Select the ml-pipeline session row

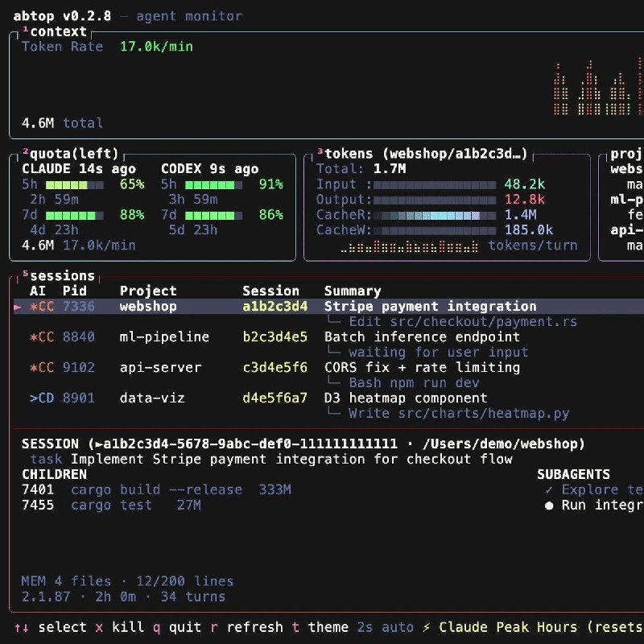click(x=328, y=337)
